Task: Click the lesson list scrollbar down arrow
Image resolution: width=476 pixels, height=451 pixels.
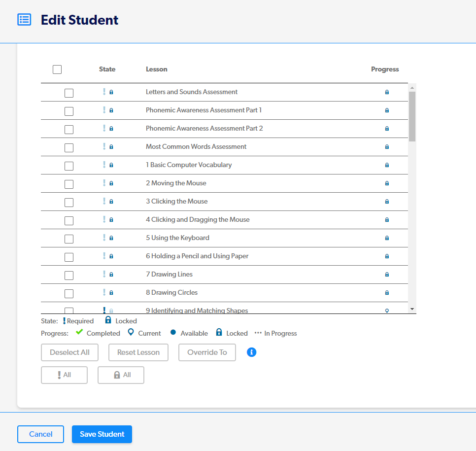Action: tap(412, 309)
